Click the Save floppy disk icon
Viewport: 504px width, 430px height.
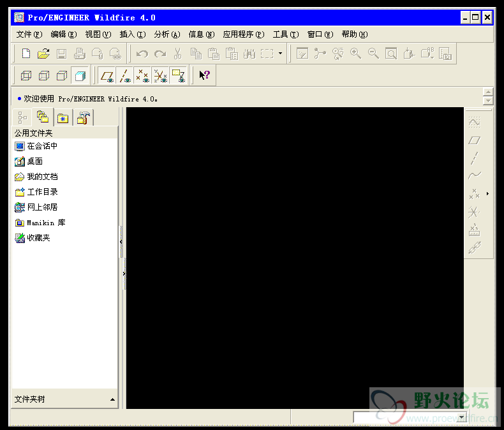(x=62, y=54)
